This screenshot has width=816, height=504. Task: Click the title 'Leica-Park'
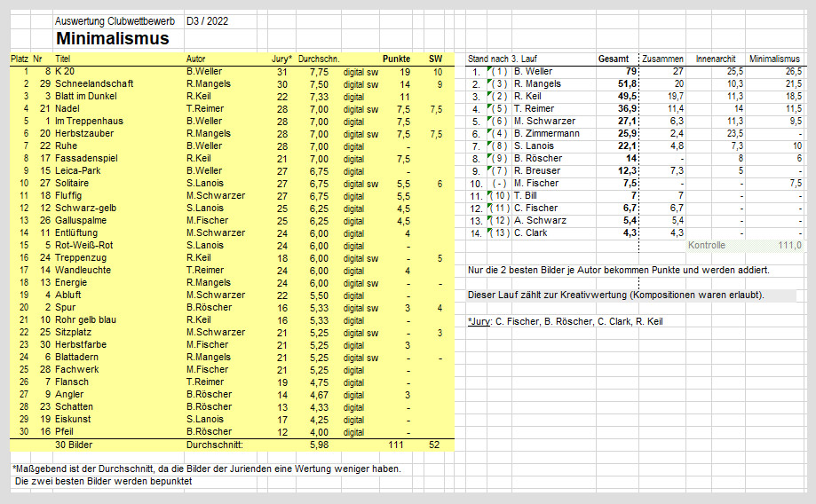[78, 170]
